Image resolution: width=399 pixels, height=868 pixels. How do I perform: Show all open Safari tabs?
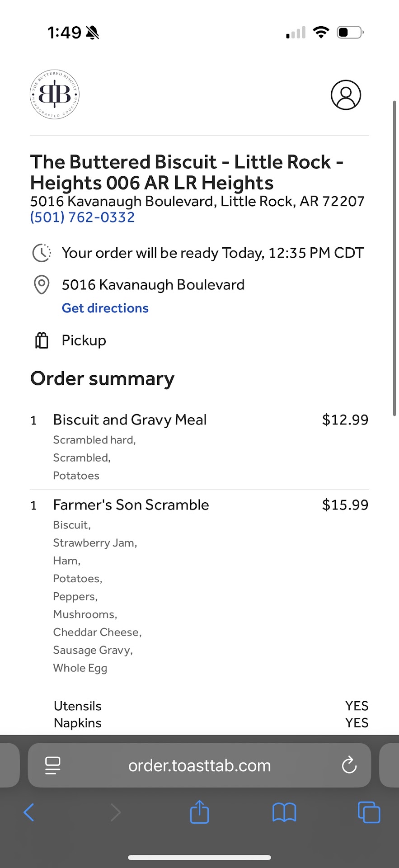click(369, 812)
